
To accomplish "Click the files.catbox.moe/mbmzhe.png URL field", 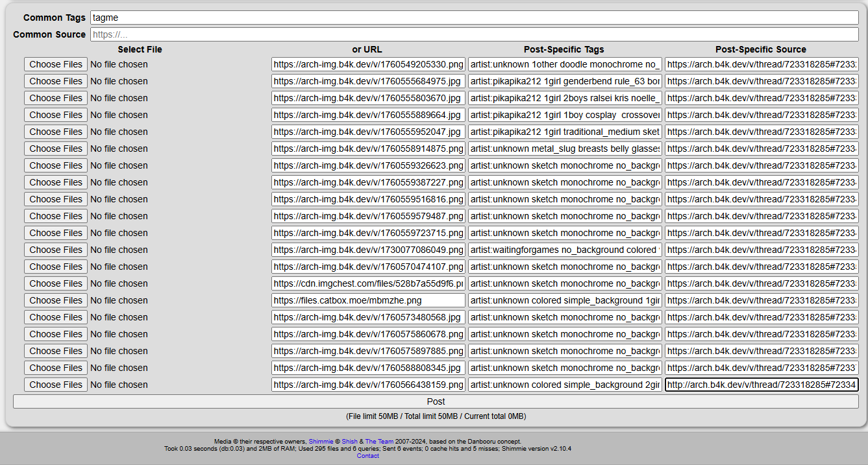I will click(x=368, y=300).
